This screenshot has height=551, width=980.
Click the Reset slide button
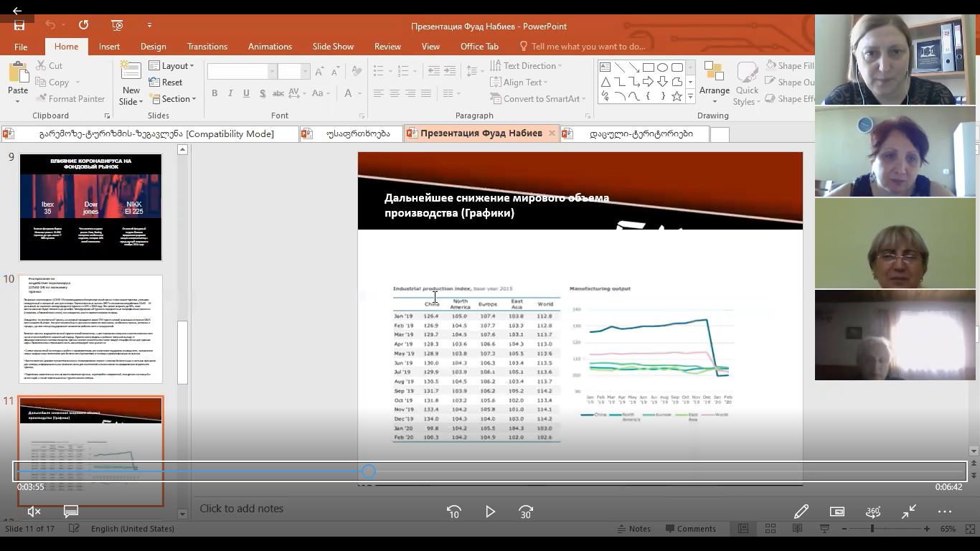pyautogui.click(x=166, y=83)
